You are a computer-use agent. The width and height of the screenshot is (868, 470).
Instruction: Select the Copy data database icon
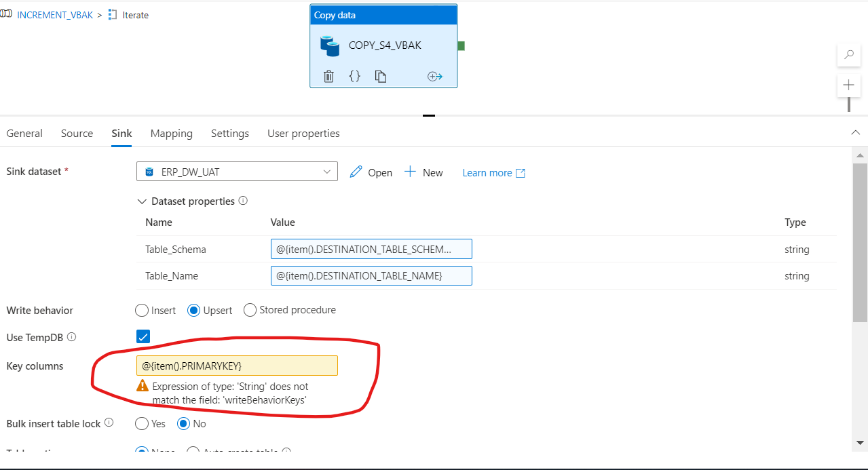point(330,45)
